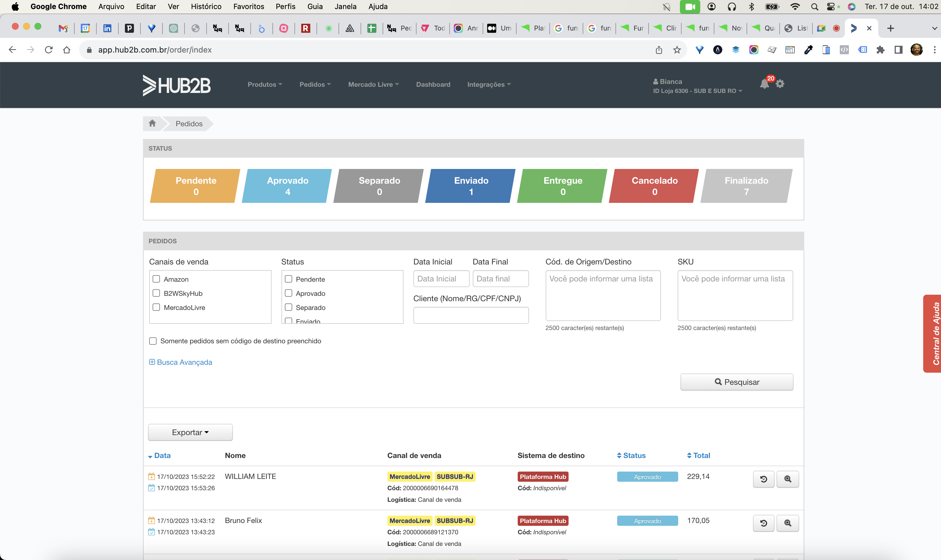Click magnifier icon for Bruno Felix order
Image resolution: width=941 pixels, height=560 pixels.
[x=788, y=523]
